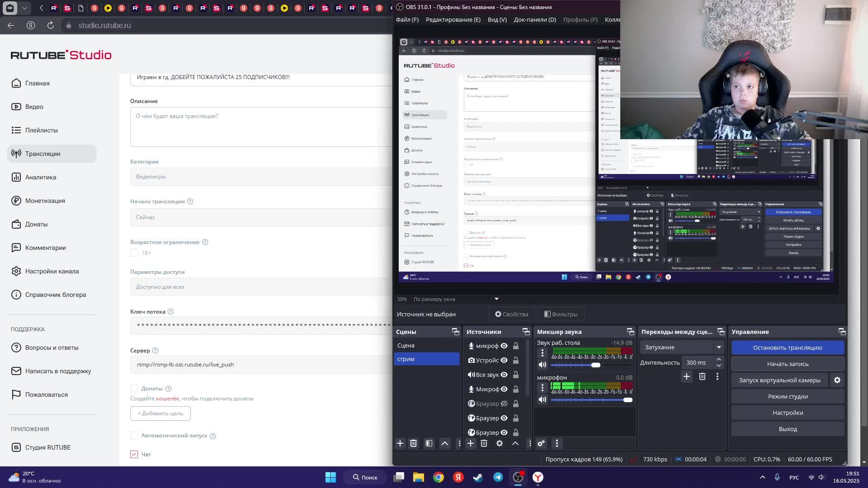This screenshot has height=488, width=868.
Task: Open the Затухание transition dropdown
Action: [682, 347]
